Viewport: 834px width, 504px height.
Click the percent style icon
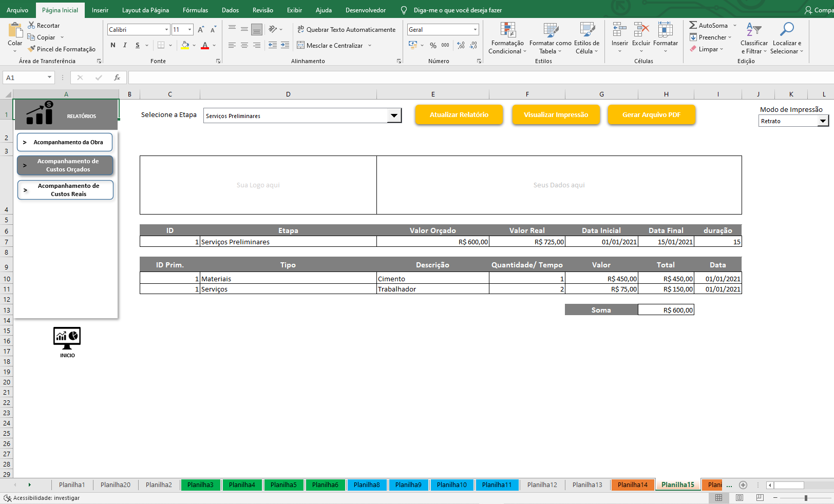pos(433,46)
